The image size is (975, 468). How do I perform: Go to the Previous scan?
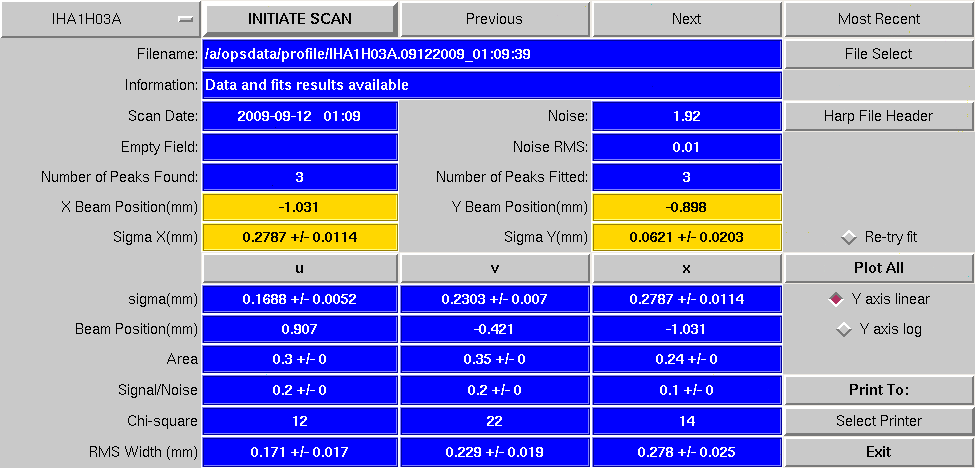click(x=494, y=19)
